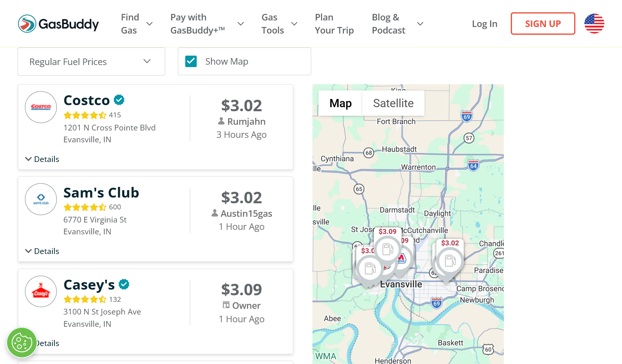Viewport: 622px width, 364px height.
Task: Open the Gas Tools menu
Action: click(x=279, y=24)
